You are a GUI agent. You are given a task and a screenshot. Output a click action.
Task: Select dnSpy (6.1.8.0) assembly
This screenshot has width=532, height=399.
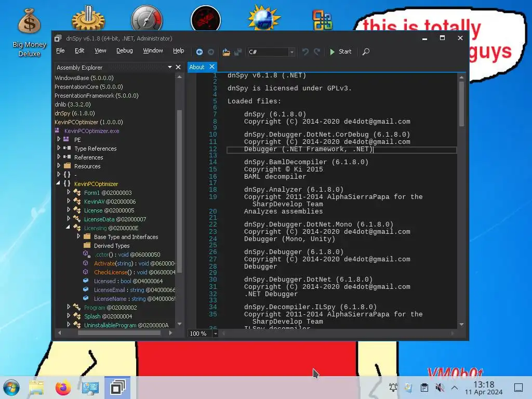click(75, 113)
